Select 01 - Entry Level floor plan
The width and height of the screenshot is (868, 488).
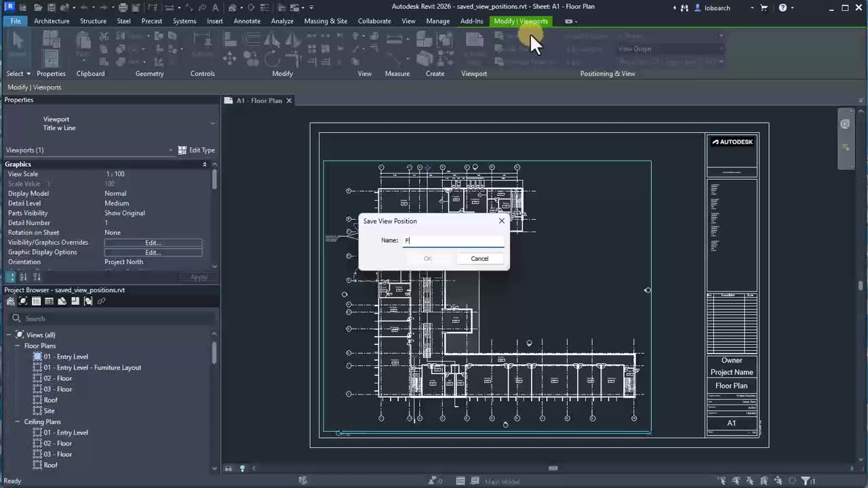click(66, 357)
